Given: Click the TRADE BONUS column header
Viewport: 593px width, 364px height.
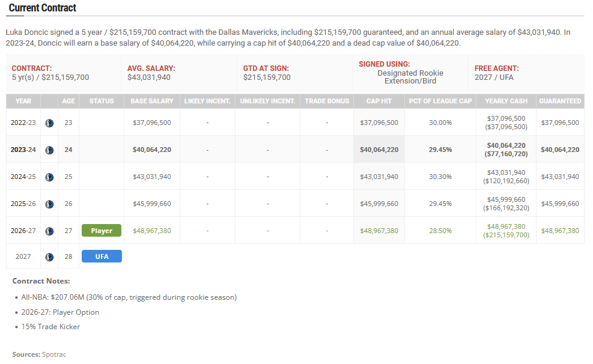Looking at the screenshot, I should point(327,101).
